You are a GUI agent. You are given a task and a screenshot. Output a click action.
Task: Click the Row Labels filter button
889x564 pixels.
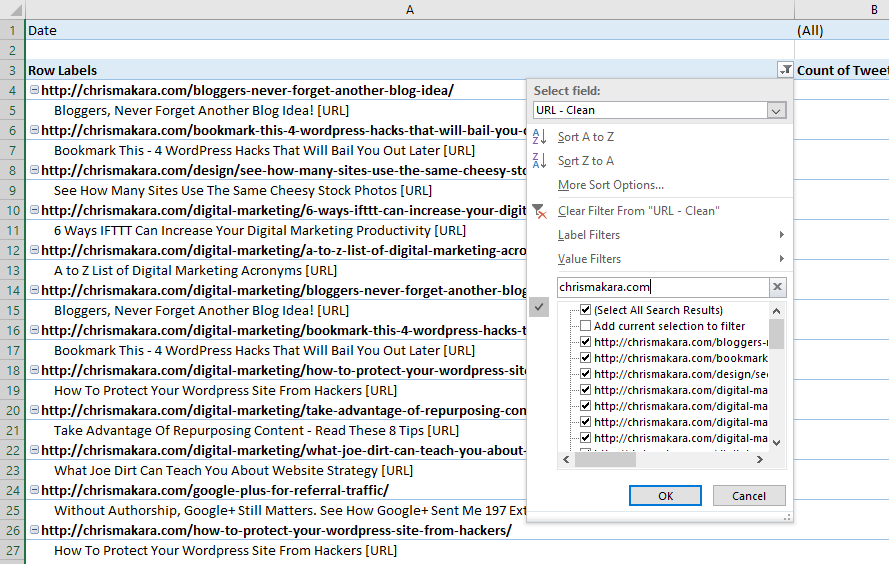click(x=785, y=70)
